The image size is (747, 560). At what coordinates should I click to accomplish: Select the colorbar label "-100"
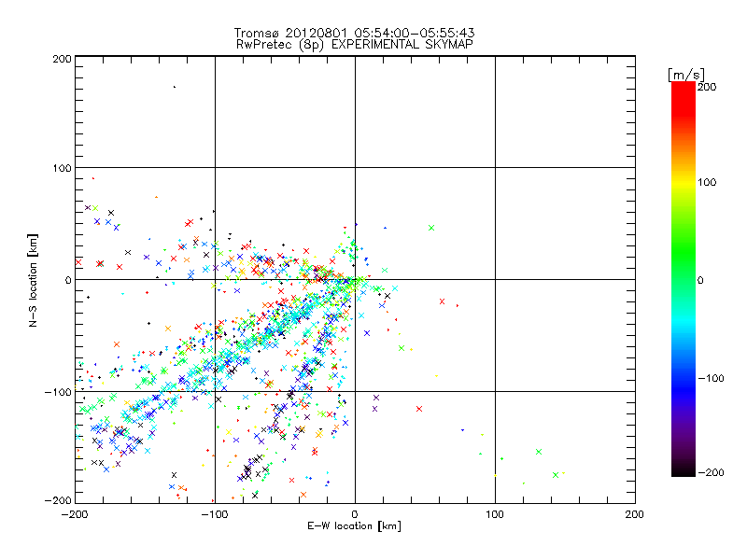tap(711, 379)
